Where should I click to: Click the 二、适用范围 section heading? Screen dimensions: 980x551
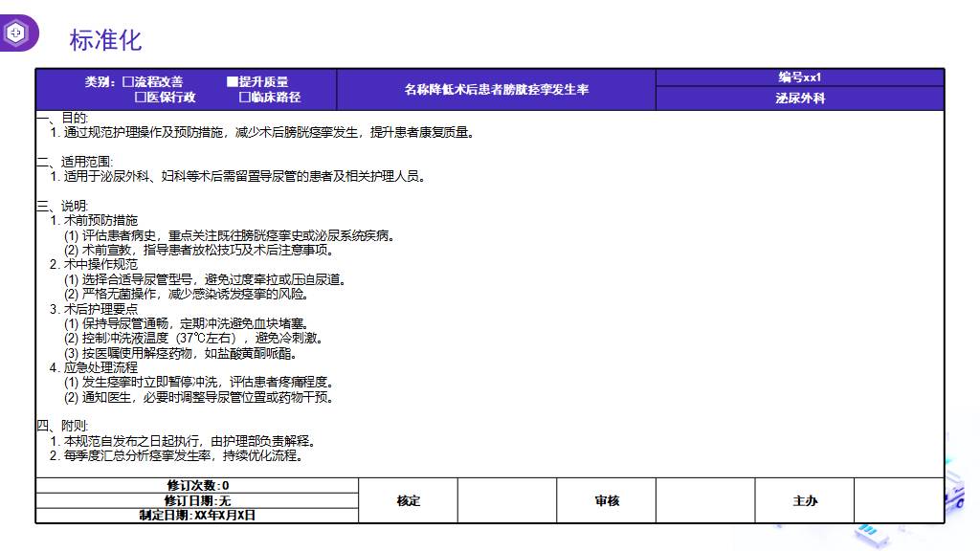tap(74, 162)
